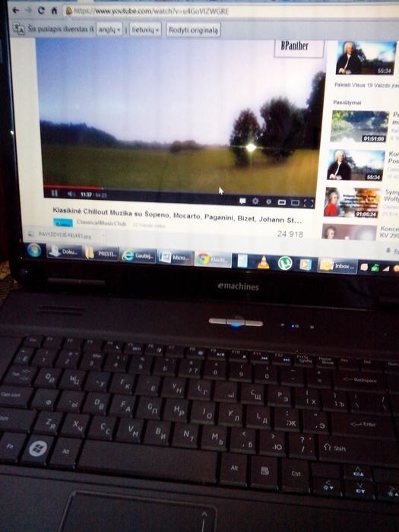
Task: Open uTorrent icon in taskbar
Action: (285, 263)
